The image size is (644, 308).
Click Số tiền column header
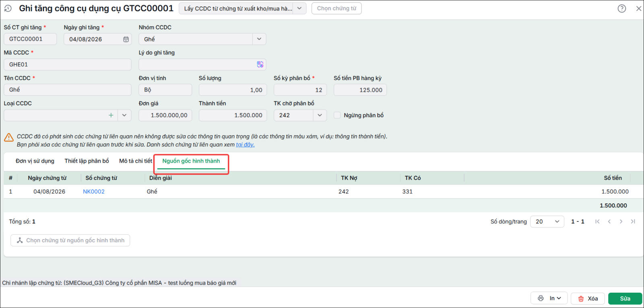tap(613, 178)
